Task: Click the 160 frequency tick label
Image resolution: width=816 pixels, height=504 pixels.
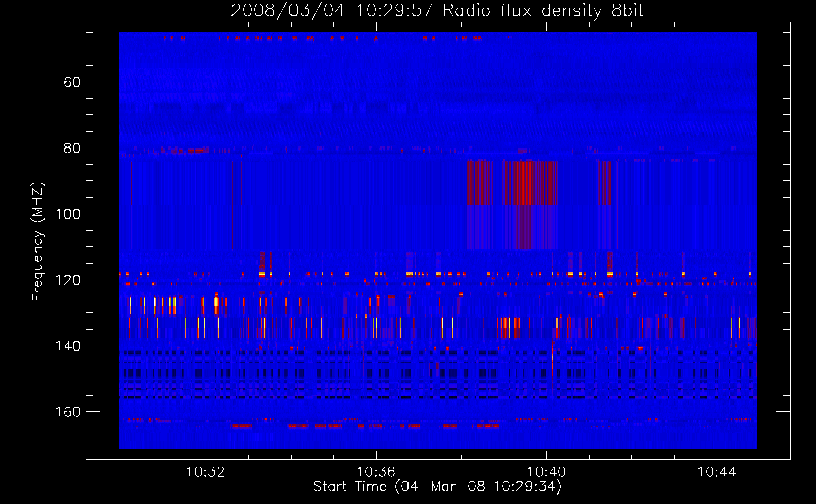Action: [68, 412]
